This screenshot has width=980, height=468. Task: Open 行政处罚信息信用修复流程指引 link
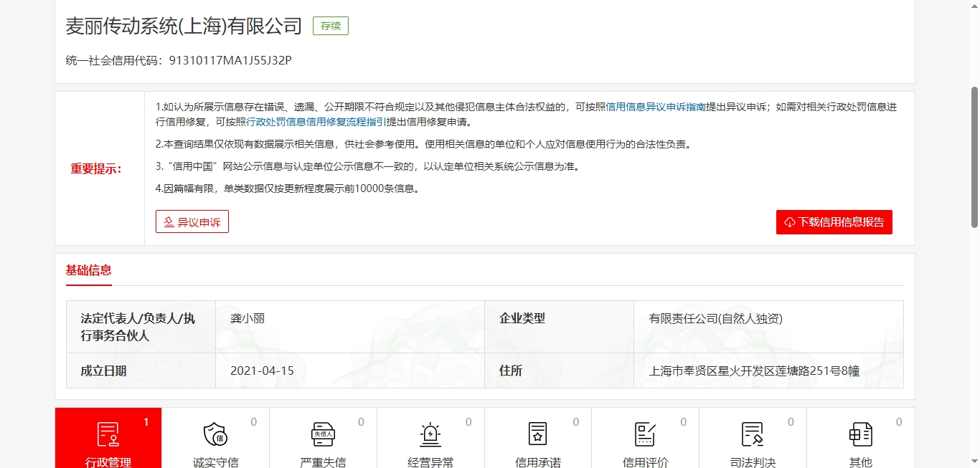[x=316, y=122]
